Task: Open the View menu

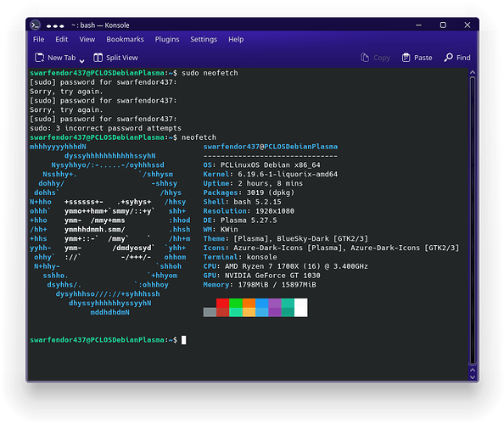Action: [x=87, y=39]
